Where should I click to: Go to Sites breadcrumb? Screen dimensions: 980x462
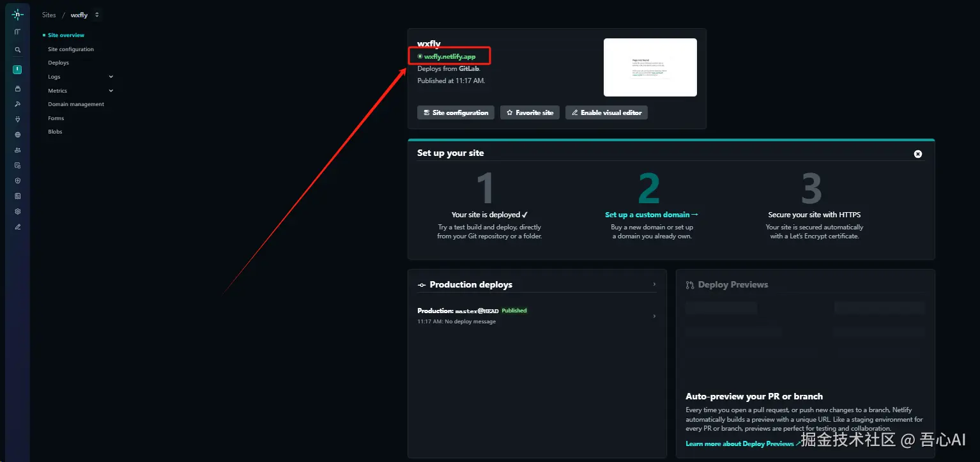tap(49, 15)
